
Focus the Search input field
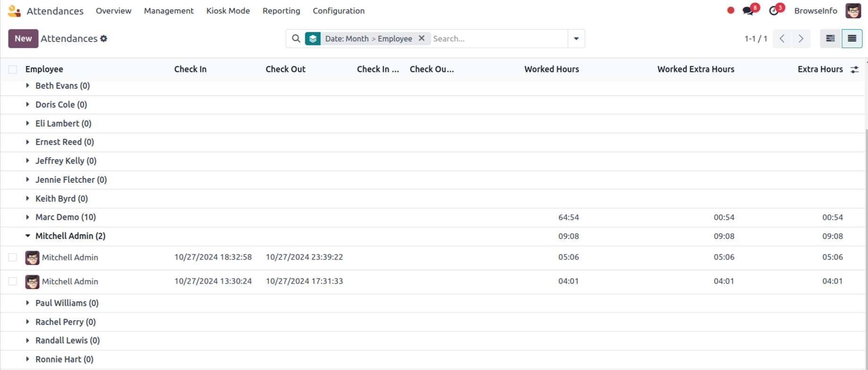click(498, 39)
